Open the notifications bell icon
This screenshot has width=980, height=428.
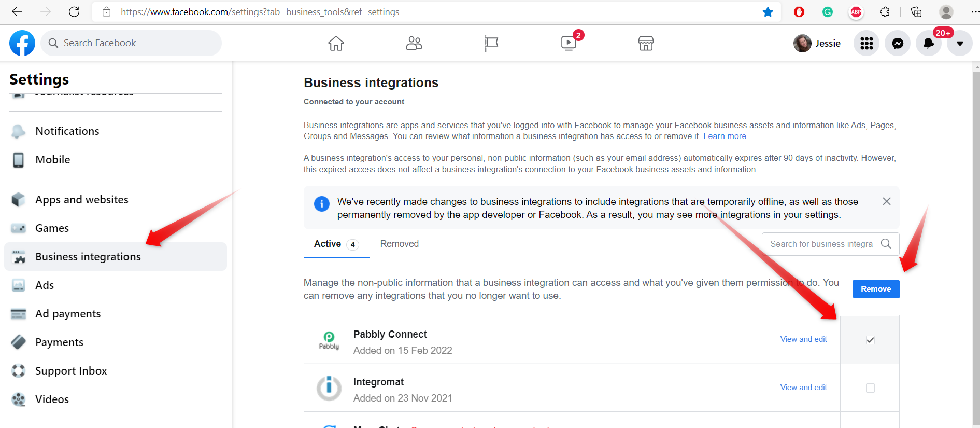(928, 44)
